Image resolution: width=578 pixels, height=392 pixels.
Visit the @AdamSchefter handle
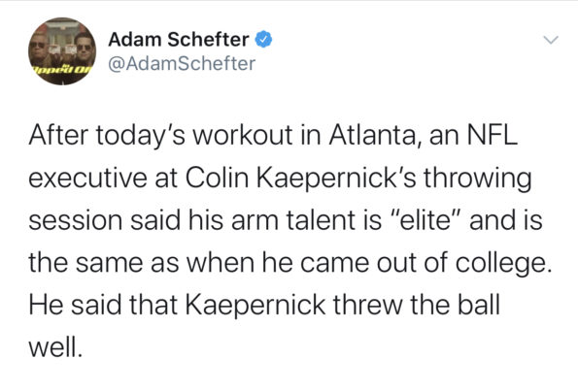tap(182, 63)
